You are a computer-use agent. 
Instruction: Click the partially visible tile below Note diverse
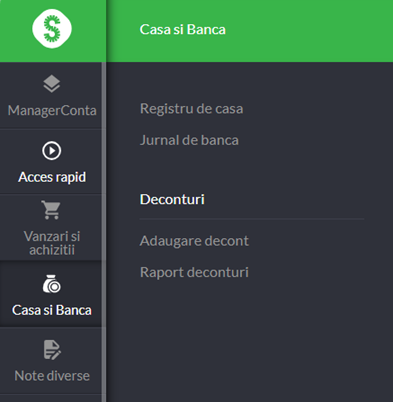(51, 398)
